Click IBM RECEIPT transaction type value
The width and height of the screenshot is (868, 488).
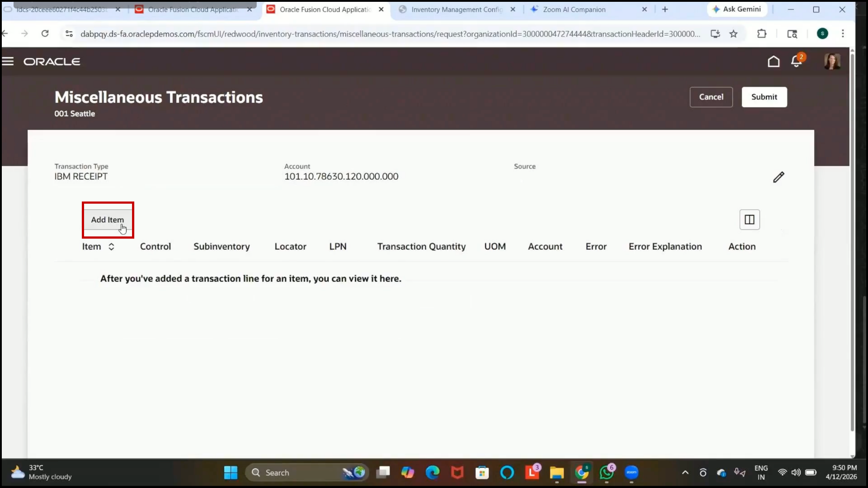81,177
